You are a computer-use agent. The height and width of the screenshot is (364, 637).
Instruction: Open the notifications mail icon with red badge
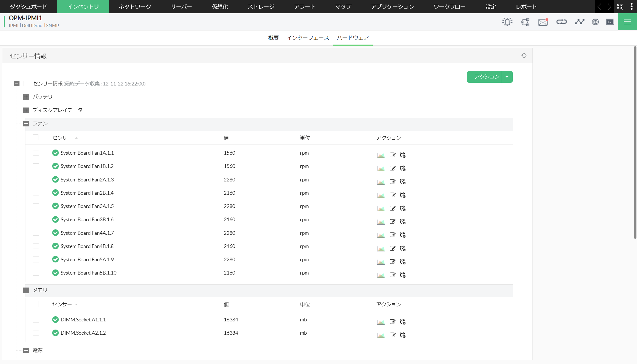point(543,22)
